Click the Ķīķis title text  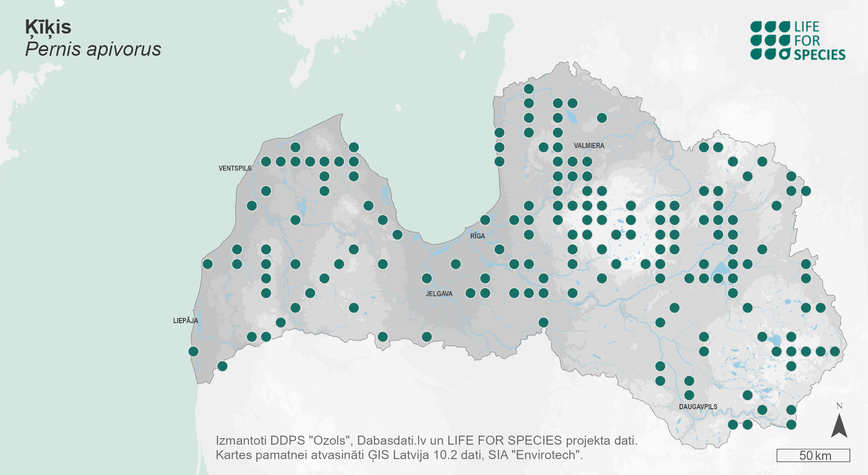click(x=48, y=27)
